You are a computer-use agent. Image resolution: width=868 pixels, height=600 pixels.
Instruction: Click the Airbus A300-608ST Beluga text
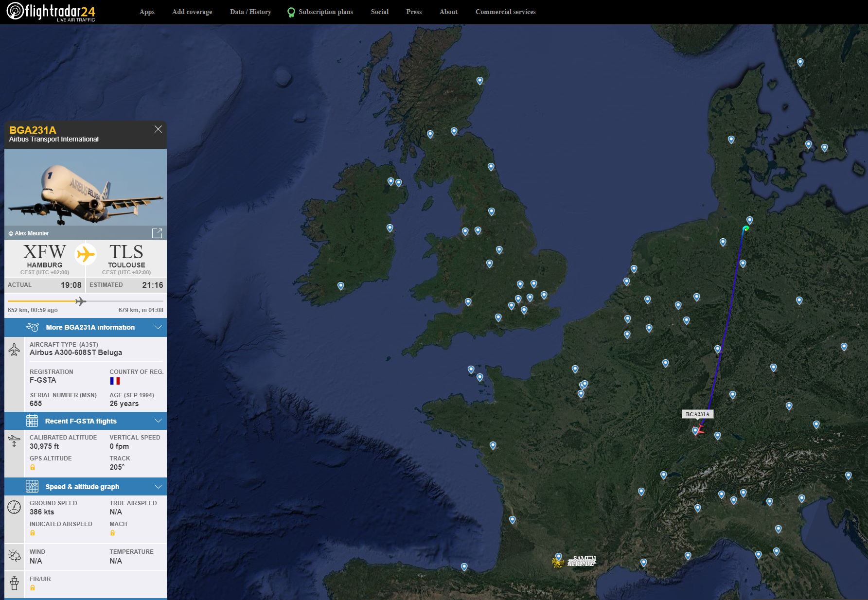click(76, 353)
